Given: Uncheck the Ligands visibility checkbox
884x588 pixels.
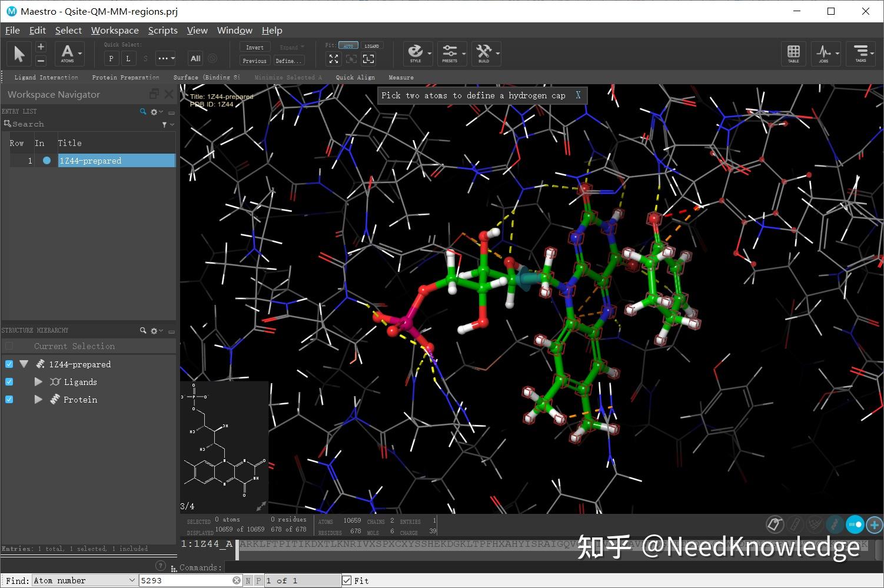Looking at the screenshot, I should point(9,381).
